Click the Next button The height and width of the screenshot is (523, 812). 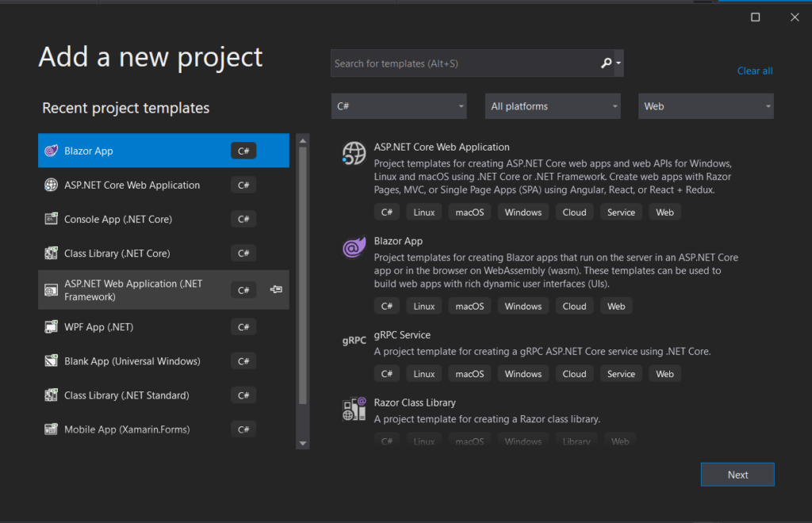coord(737,475)
